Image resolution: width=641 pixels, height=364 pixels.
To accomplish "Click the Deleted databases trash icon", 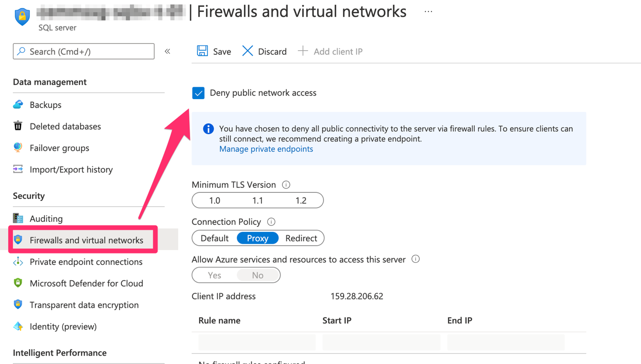I will point(18,126).
